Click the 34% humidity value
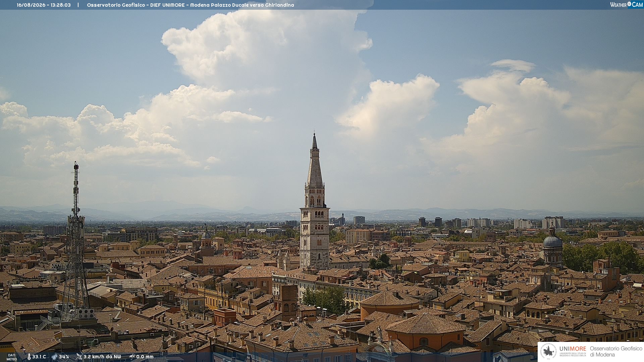The image size is (644, 362). (64, 357)
